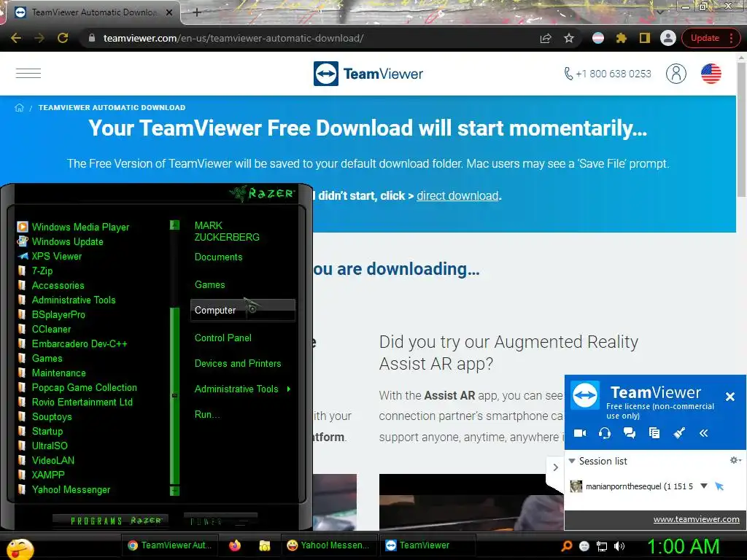Select the TeamViewer Automatic Download tab
The image size is (747, 560).
pos(94,12)
